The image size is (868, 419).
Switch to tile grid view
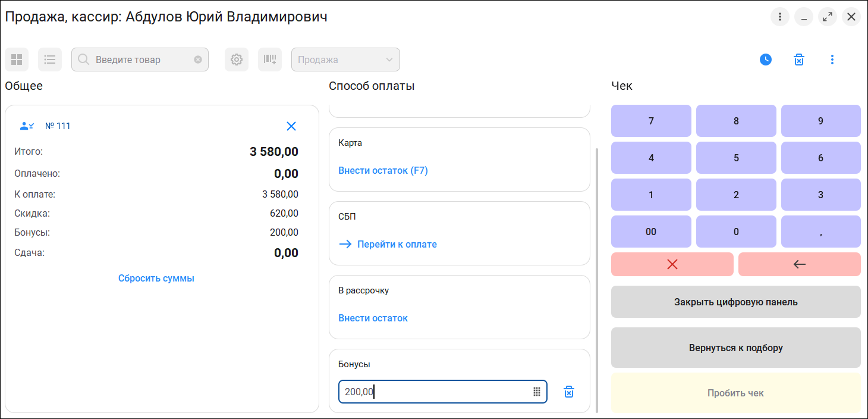coord(17,60)
